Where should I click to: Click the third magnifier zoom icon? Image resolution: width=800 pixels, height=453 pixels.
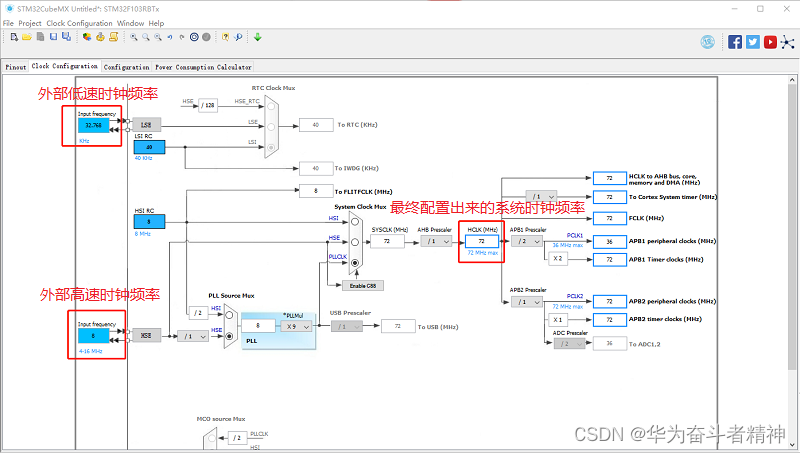pos(158,37)
